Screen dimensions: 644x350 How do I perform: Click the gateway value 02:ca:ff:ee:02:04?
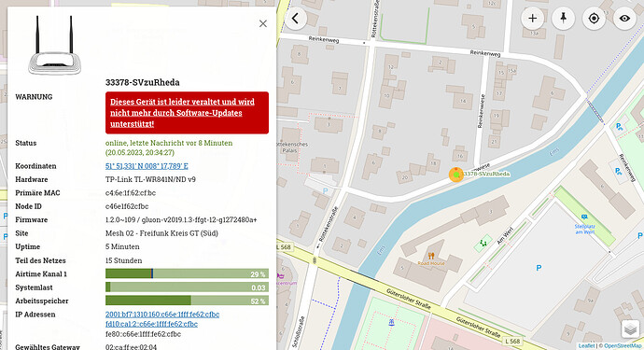click(x=131, y=347)
